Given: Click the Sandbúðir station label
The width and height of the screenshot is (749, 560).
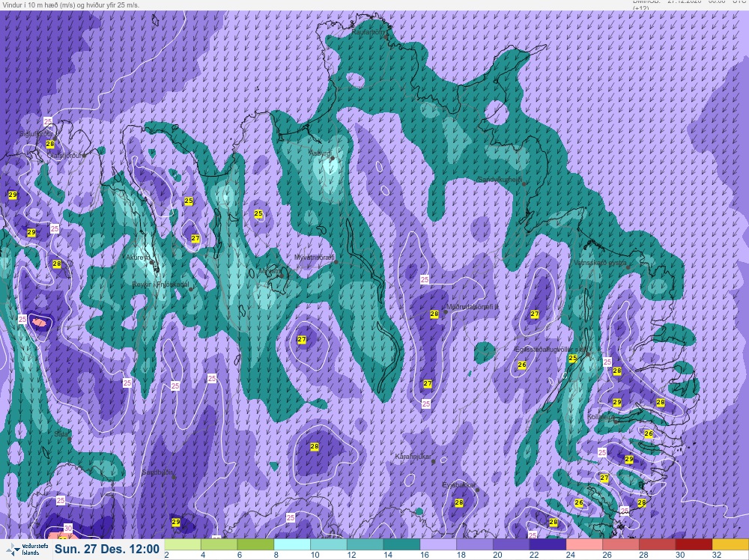Looking at the screenshot, I should point(157,472).
